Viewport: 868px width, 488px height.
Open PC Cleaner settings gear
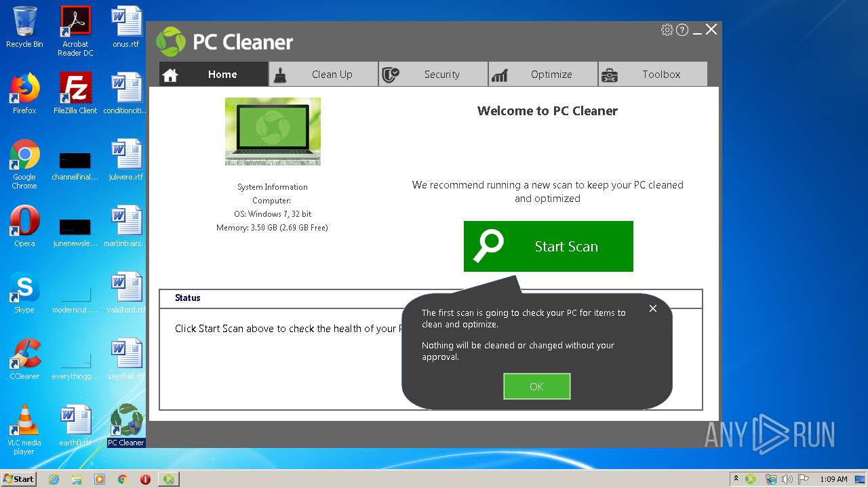(x=667, y=30)
